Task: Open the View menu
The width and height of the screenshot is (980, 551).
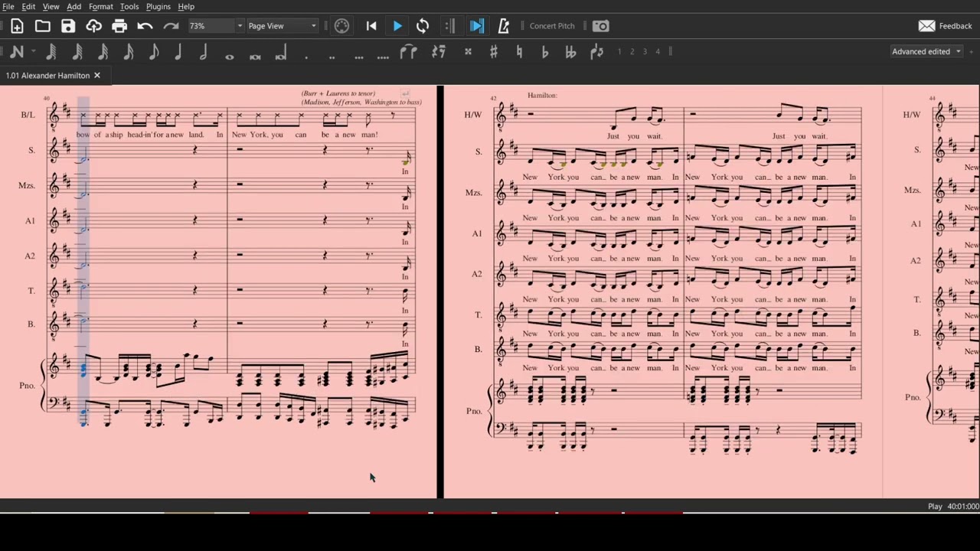Action: 51,7
